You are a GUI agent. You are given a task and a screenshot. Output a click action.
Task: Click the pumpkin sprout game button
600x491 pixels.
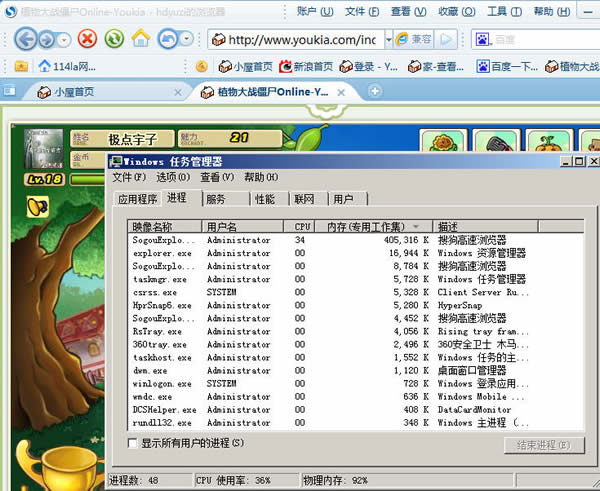pos(550,141)
